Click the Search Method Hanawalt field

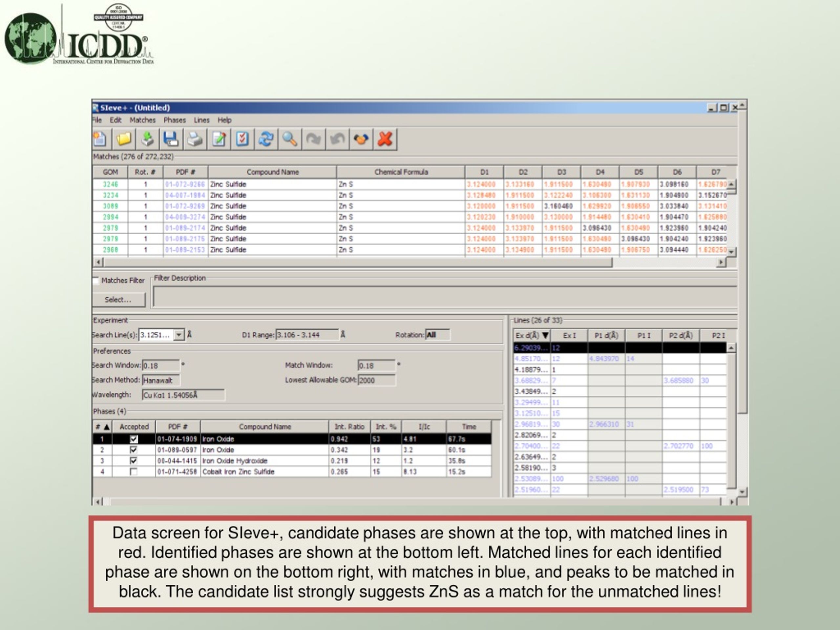[161, 380]
